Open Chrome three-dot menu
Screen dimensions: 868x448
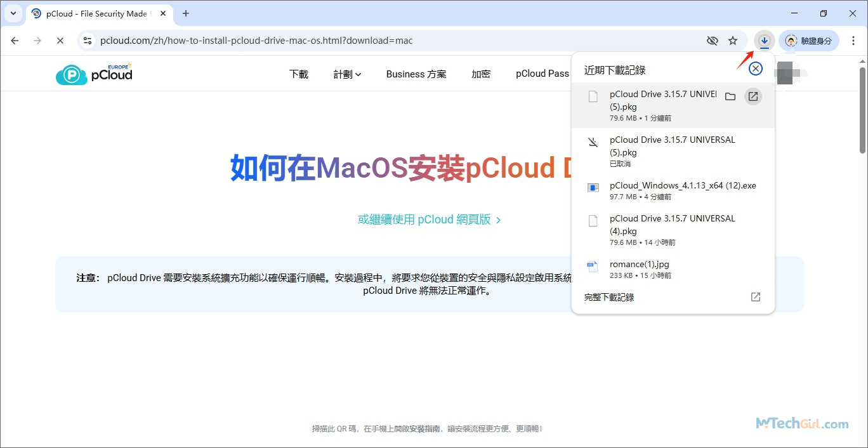point(853,41)
